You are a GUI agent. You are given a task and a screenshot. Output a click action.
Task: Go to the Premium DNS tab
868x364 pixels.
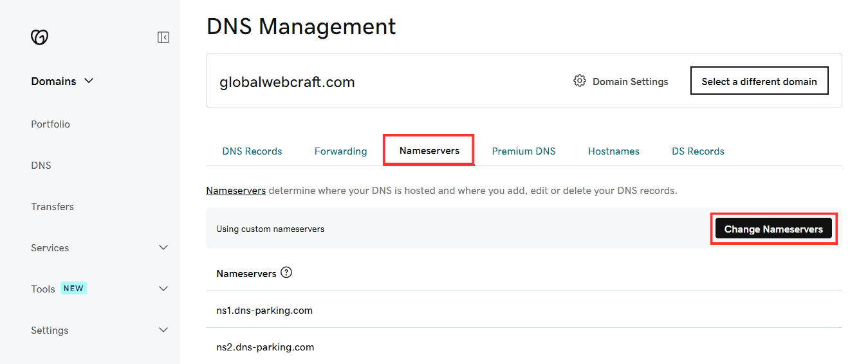click(x=523, y=151)
